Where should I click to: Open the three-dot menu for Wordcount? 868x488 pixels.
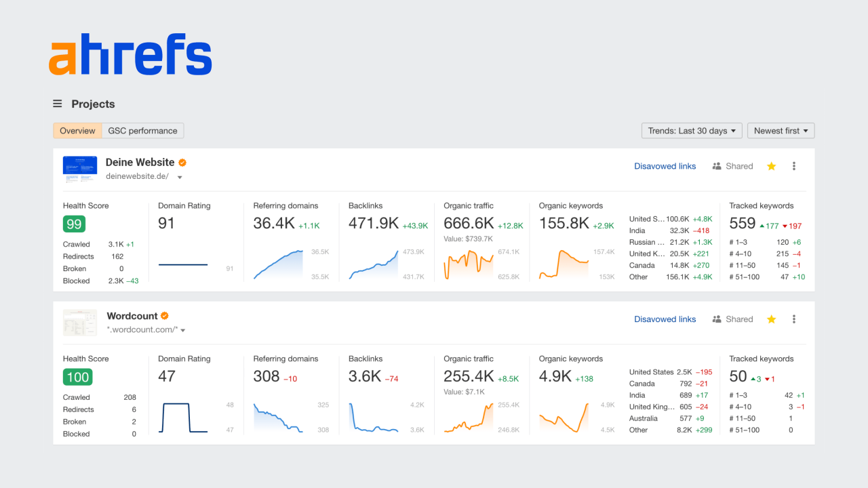[794, 319]
